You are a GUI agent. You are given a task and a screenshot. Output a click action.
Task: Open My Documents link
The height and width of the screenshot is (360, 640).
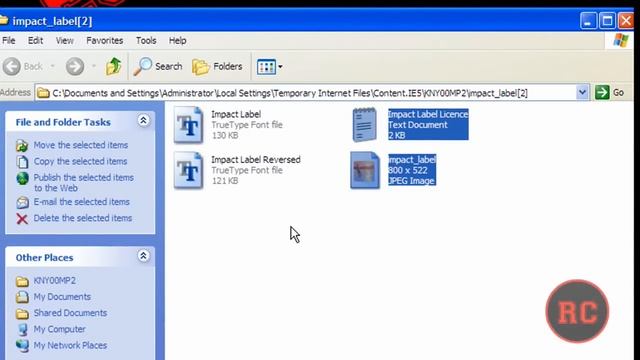(x=62, y=297)
